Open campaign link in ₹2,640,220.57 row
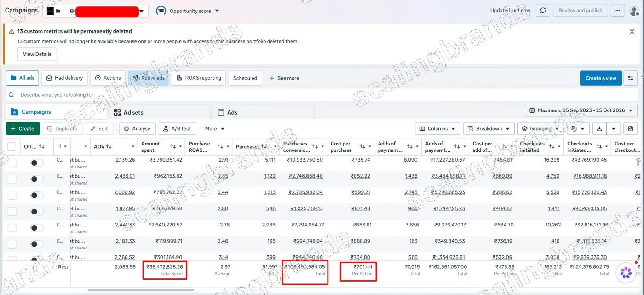 click(60, 225)
